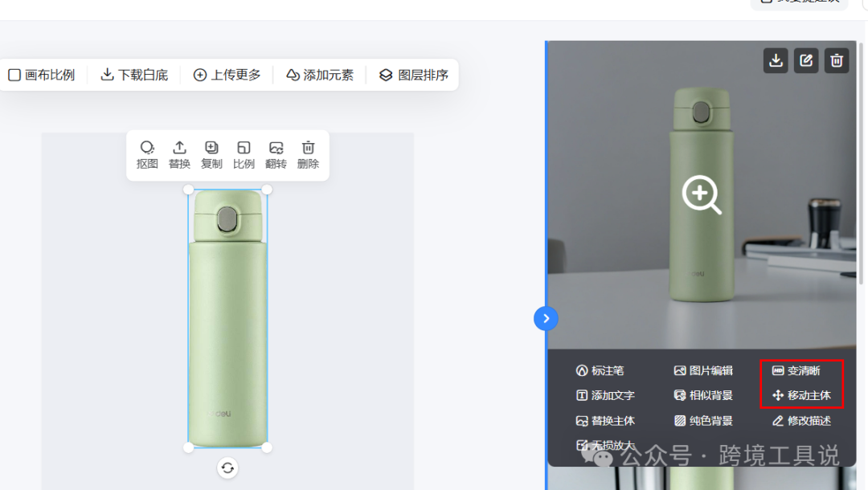The height and width of the screenshot is (490, 868).
Task: Click the magnifier zoom icon on the bottle
Action: (701, 194)
